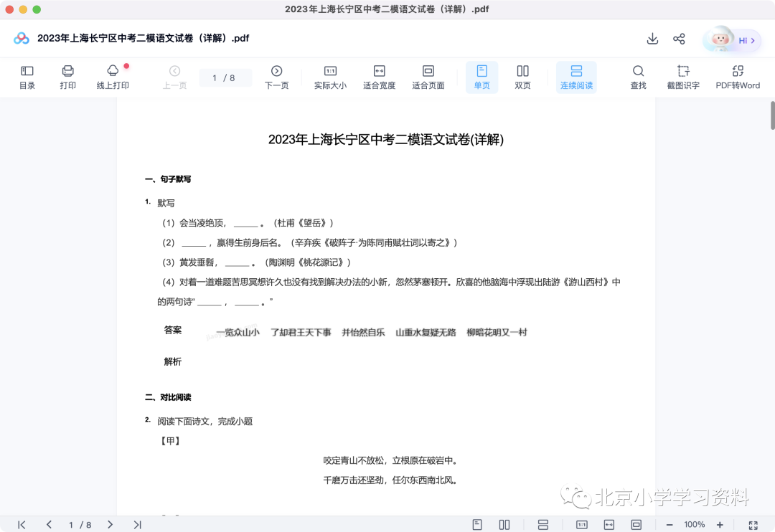Viewport: 775px width, 532px height.
Task: Open the 目录 table of contents panel
Action: coord(27,77)
